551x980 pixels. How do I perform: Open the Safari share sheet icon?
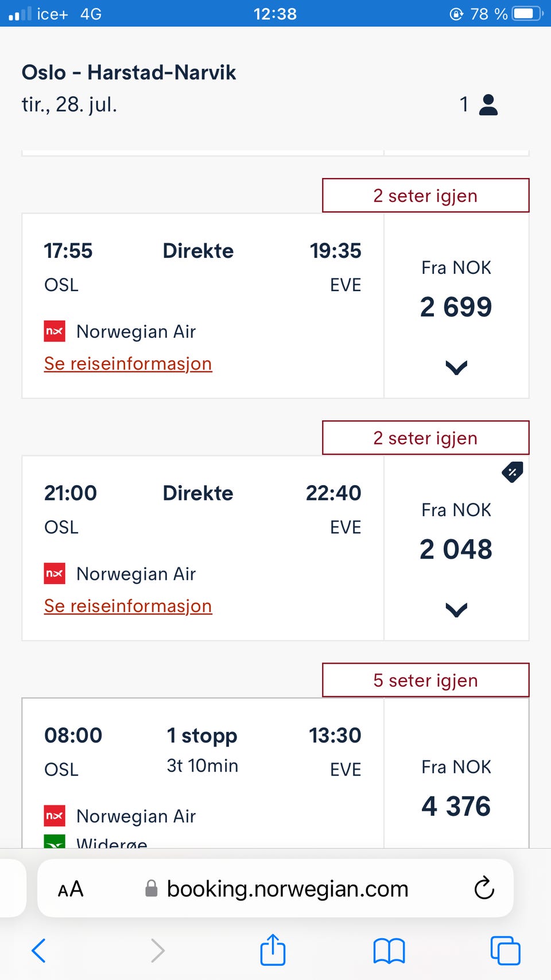click(273, 949)
